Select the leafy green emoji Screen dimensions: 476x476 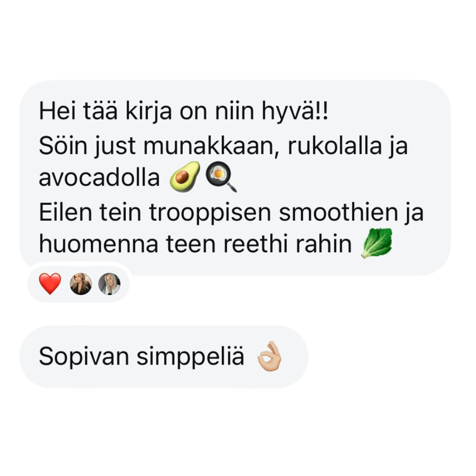click(x=377, y=243)
